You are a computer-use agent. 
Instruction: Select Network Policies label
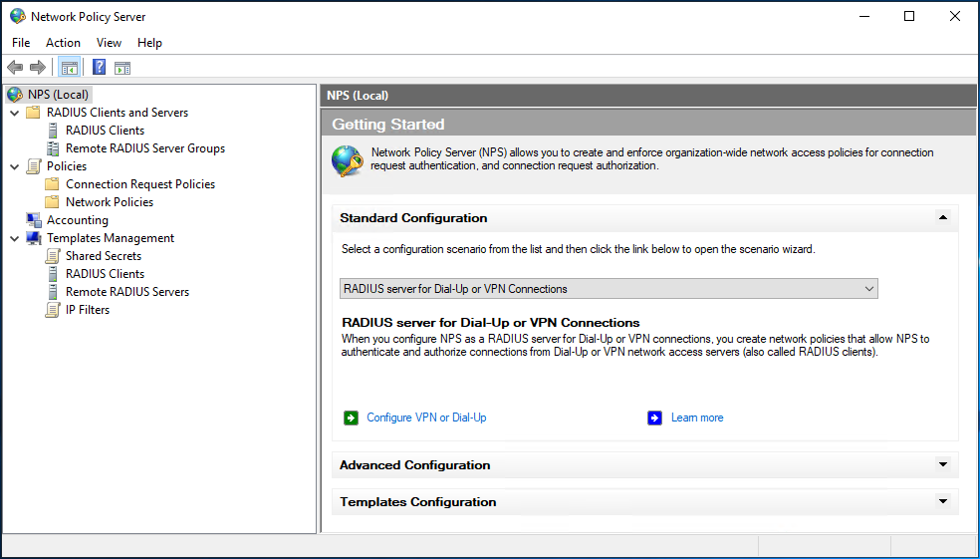click(x=110, y=202)
